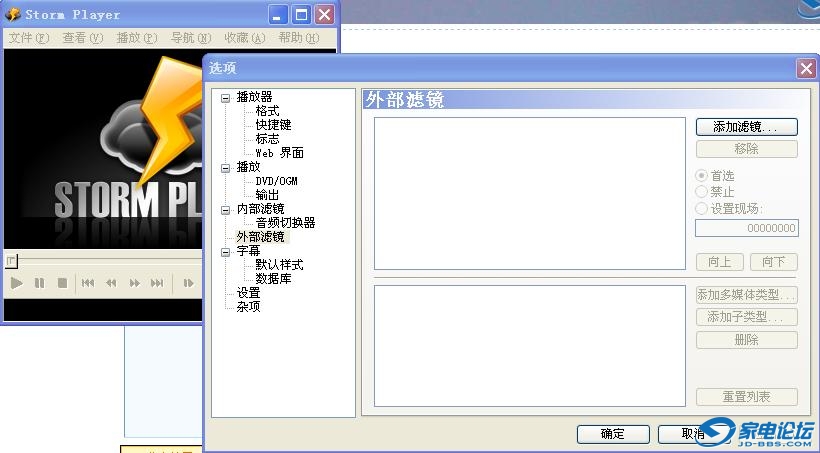Click the fast-forward icon in Storm Player

click(134, 283)
